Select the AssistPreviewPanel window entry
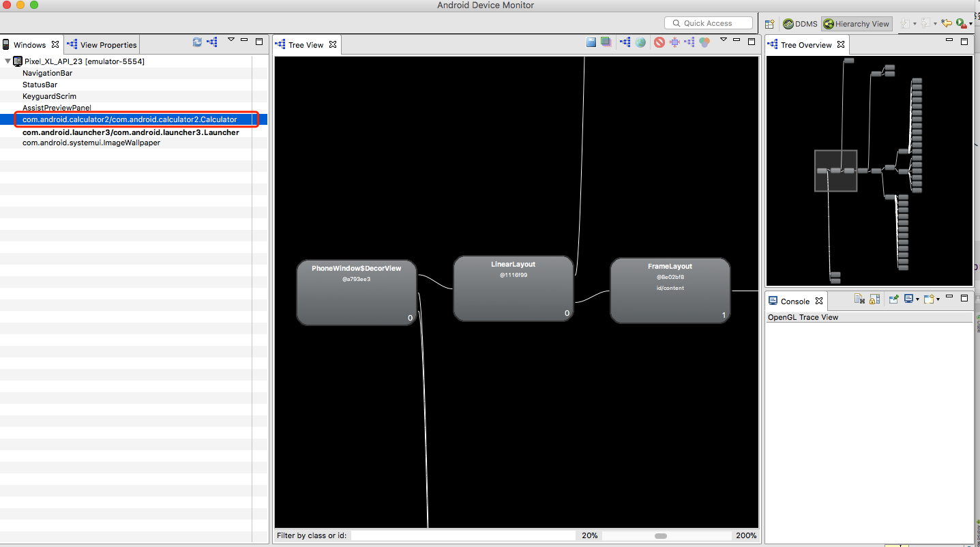The image size is (980, 547). coord(57,108)
